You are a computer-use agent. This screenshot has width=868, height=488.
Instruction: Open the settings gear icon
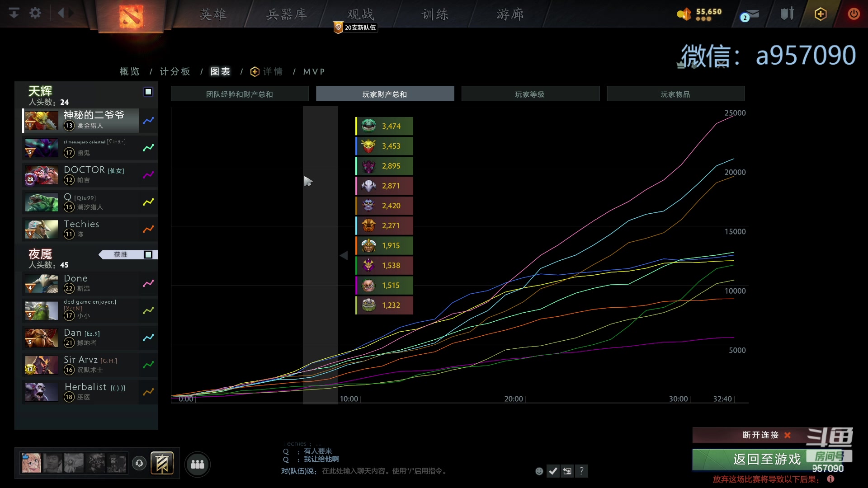35,13
